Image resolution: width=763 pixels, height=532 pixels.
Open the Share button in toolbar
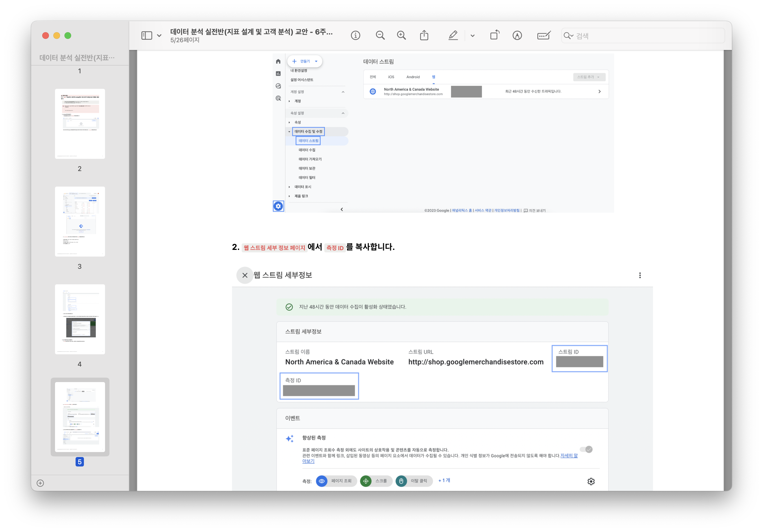[x=424, y=36]
